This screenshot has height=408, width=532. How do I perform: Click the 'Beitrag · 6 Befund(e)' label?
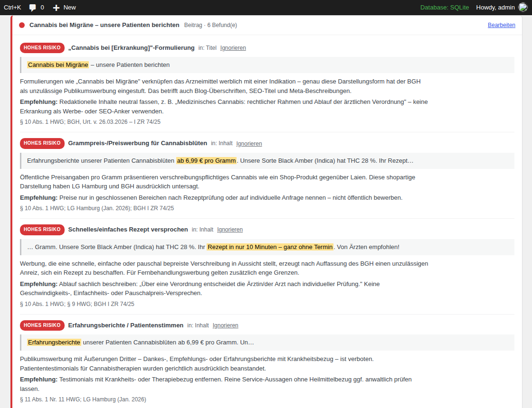(211, 25)
